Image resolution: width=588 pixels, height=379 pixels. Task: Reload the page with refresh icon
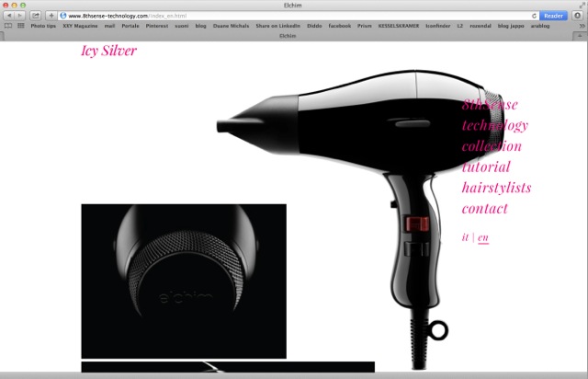coord(532,16)
